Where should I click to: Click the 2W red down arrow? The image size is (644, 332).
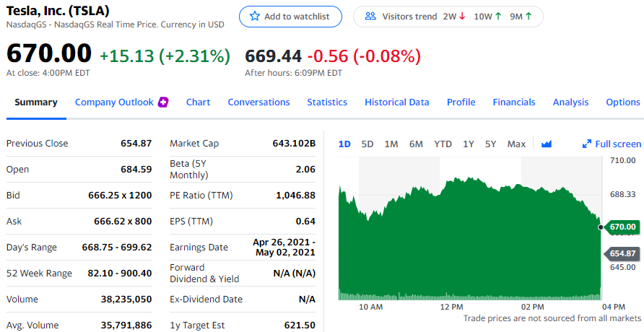[x=462, y=17]
